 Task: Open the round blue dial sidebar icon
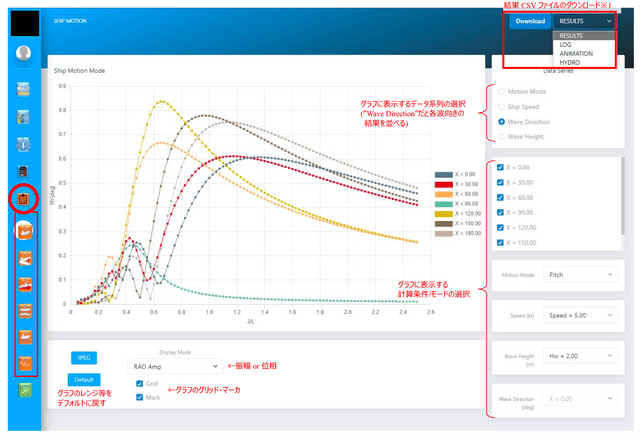[x=23, y=144]
